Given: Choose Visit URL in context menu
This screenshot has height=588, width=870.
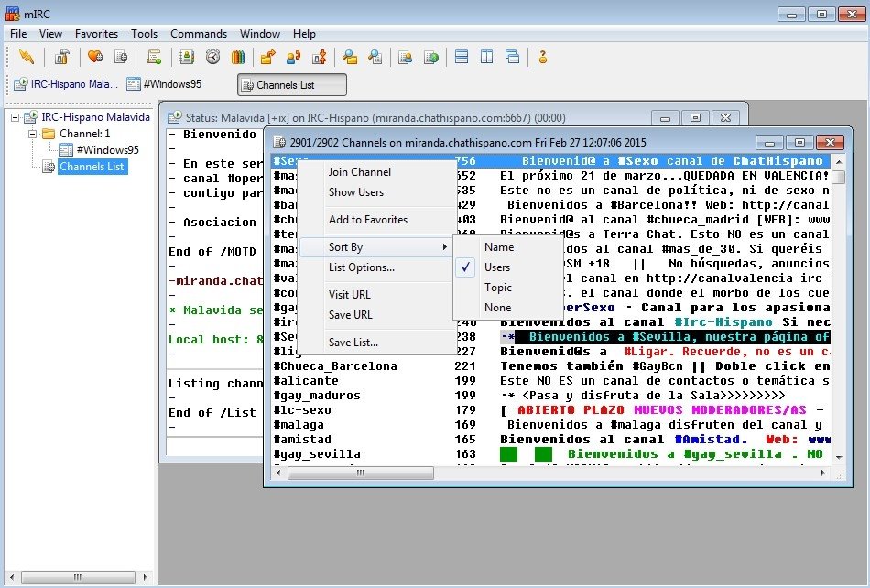Looking at the screenshot, I should point(376,295).
